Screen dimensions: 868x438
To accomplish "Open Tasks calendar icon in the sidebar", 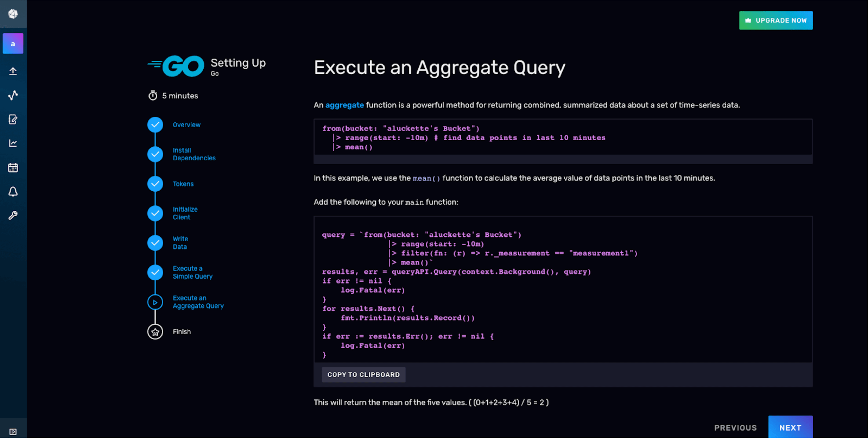I will 13,167.
